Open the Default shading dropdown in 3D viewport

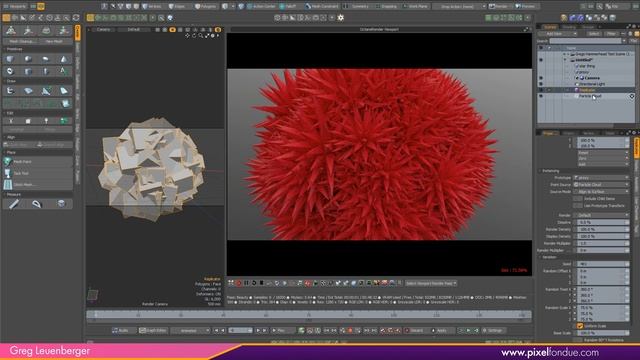tap(133, 30)
